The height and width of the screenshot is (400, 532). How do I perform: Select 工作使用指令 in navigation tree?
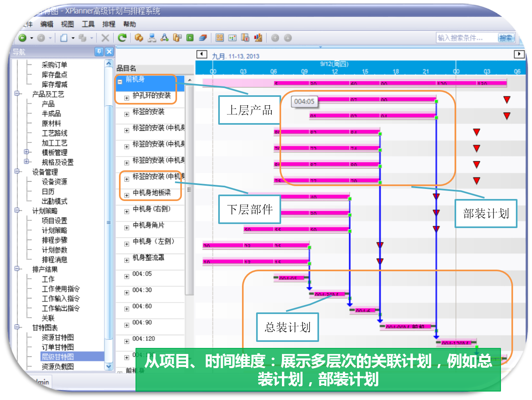61,289
